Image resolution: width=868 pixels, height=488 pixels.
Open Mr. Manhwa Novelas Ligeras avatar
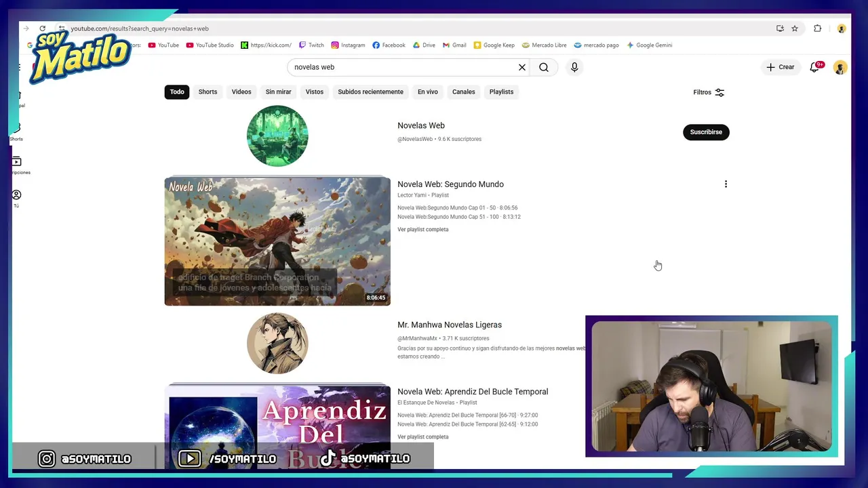[277, 343]
